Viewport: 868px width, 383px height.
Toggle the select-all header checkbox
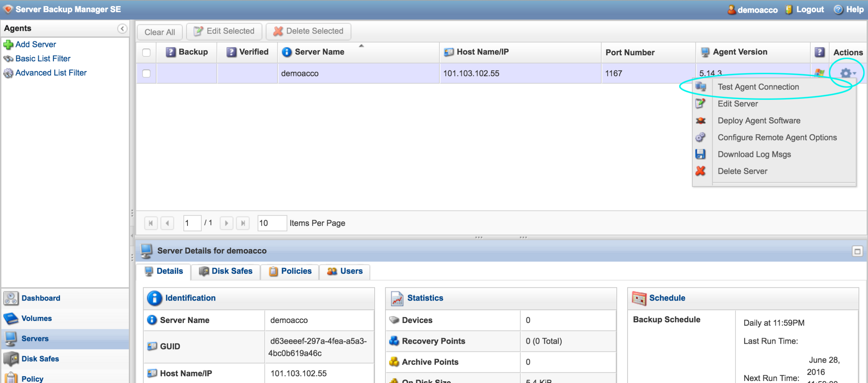pos(146,52)
